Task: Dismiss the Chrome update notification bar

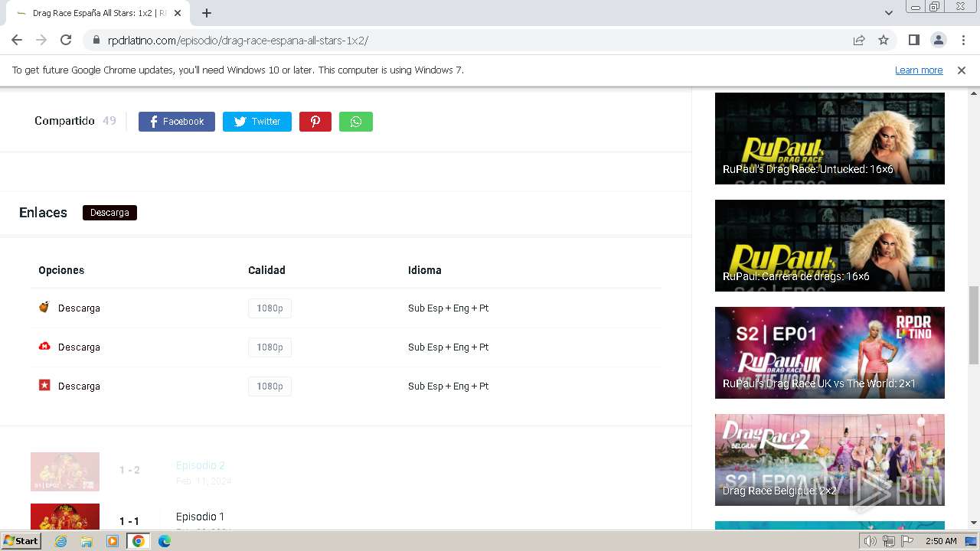Action: 962,70
